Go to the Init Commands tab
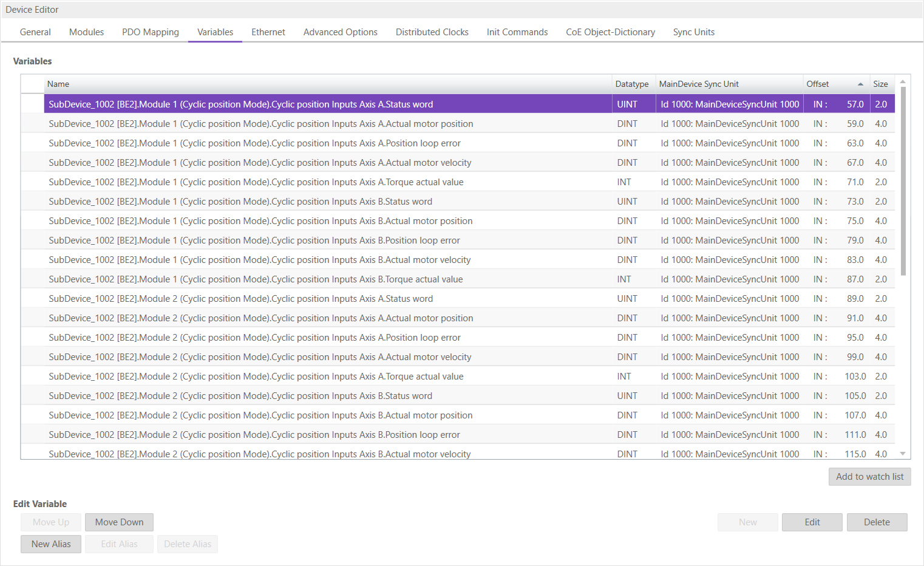The width and height of the screenshot is (924, 566). click(517, 32)
